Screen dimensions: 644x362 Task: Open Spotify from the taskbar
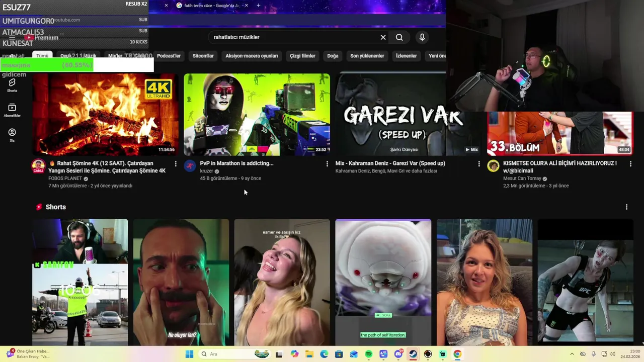point(368,354)
